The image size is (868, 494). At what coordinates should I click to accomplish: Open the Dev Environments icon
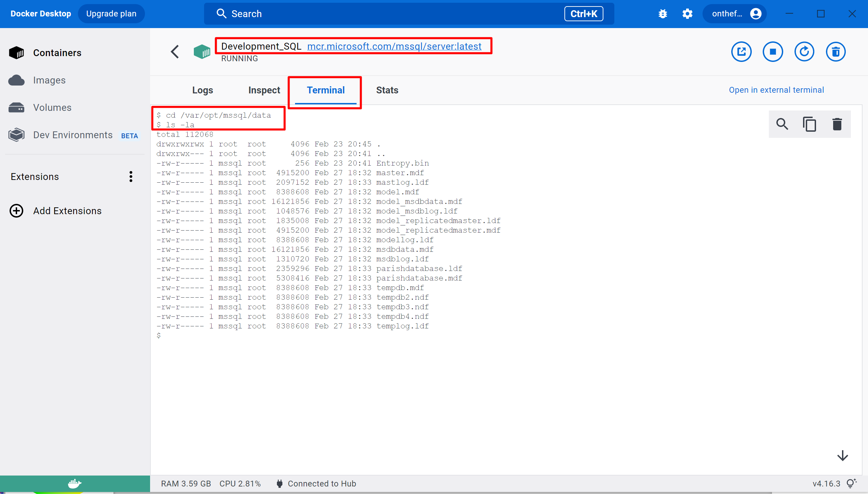point(16,135)
